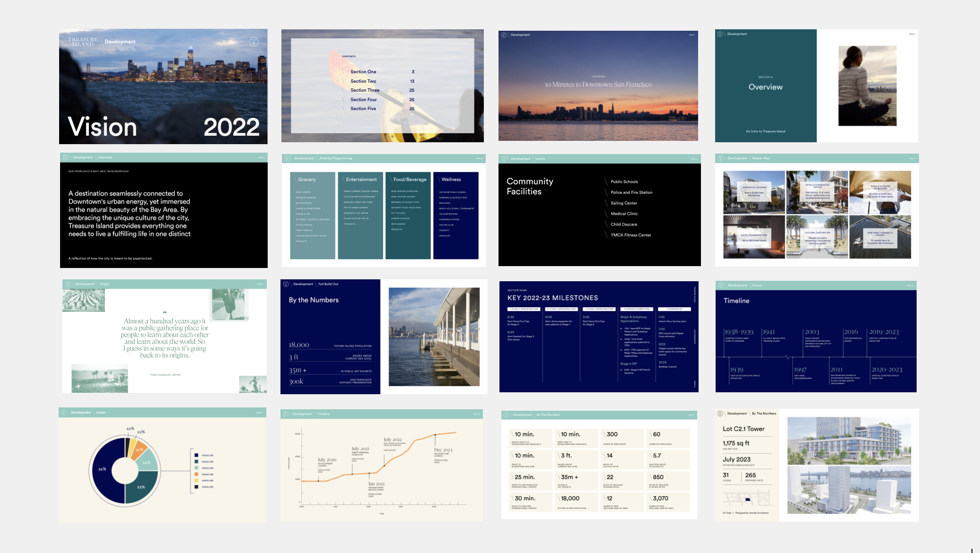Viewport: 980px width, 553px height.
Task: Click logo icon in Amenity Programming slide header
Action: pyautogui.click(x=287, y=158)
